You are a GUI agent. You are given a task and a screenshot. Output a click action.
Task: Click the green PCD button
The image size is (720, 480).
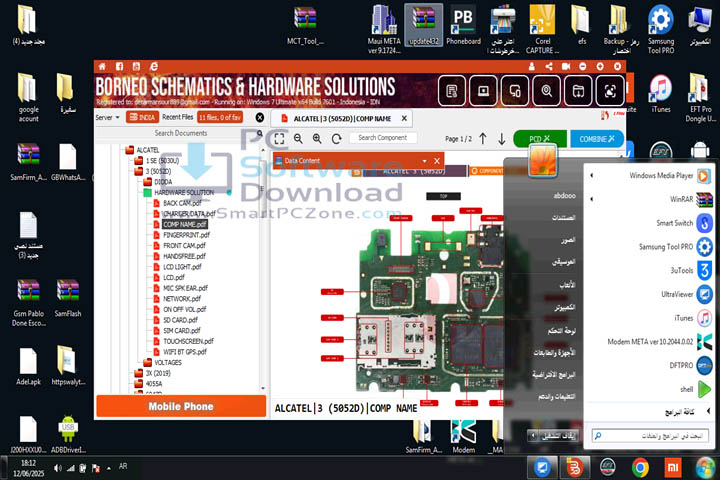pyautogui.click(x=540, y=139)
